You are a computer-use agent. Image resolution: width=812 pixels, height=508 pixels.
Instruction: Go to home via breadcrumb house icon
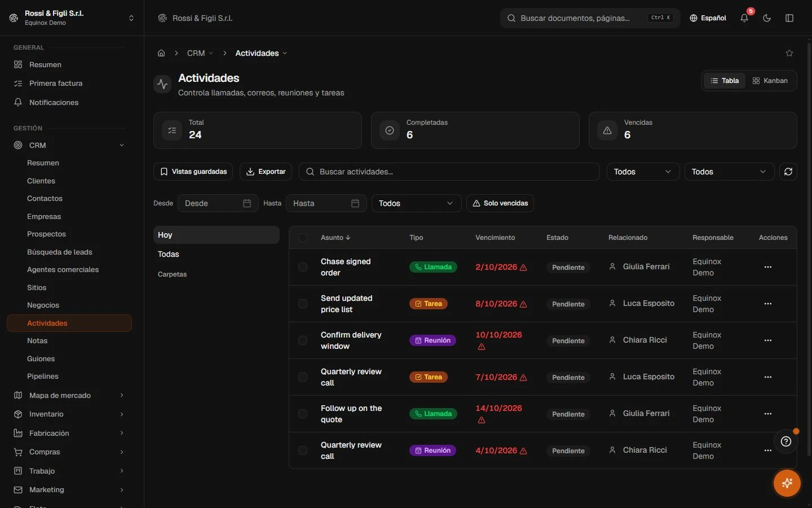click(x=161, y=53)
